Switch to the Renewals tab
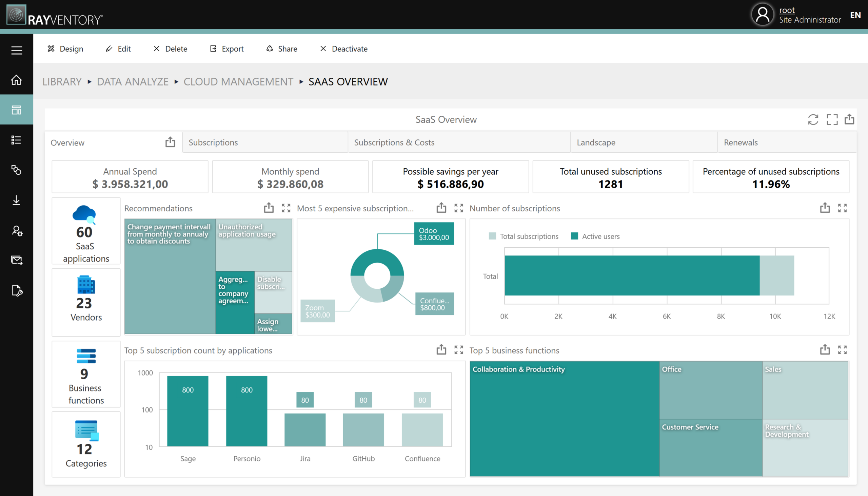Image resolution: width=868 pixels, height=496 pixels. pyautogui.click(x=741, y=142)
